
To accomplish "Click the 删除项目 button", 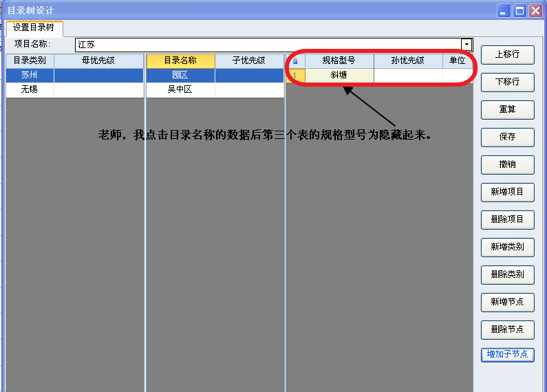I will [x=507, y=220].
